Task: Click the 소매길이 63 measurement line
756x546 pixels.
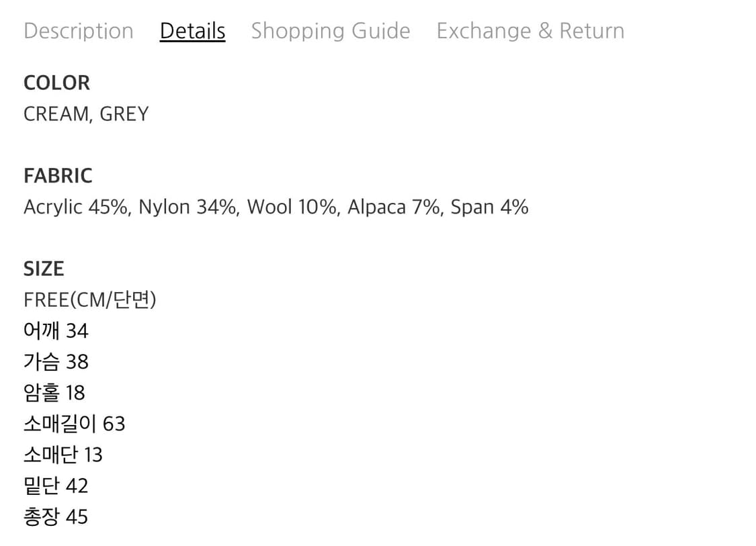Action: 74,424
